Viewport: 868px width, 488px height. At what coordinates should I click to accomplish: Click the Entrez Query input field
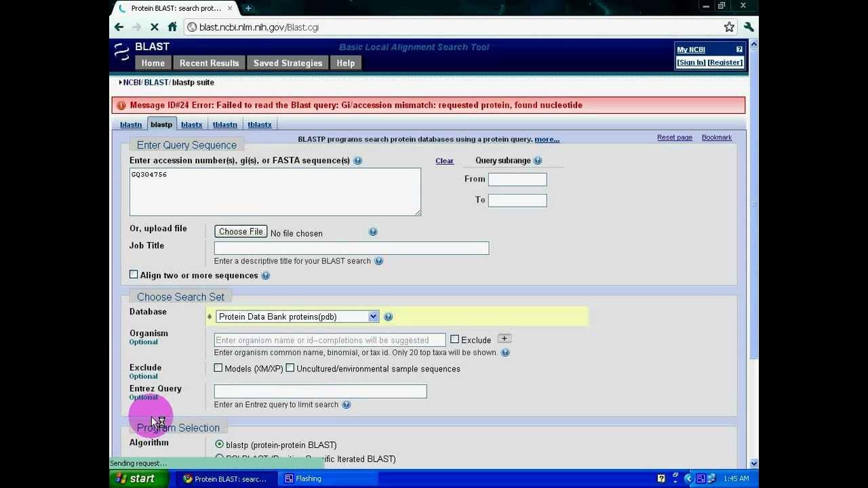pos(320,391)
